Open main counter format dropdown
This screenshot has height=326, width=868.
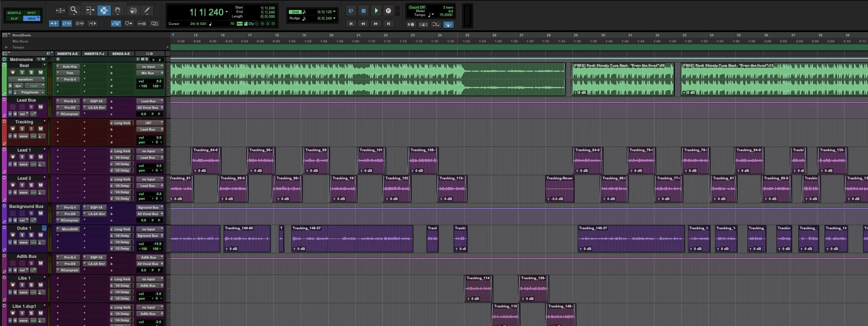(x=226, y=12)
